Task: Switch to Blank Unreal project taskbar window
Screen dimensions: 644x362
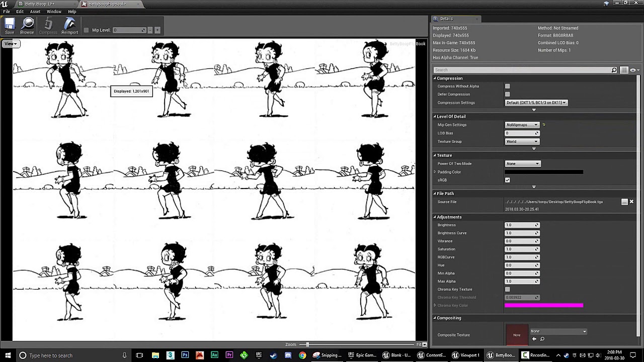Action: click(396, 355)
